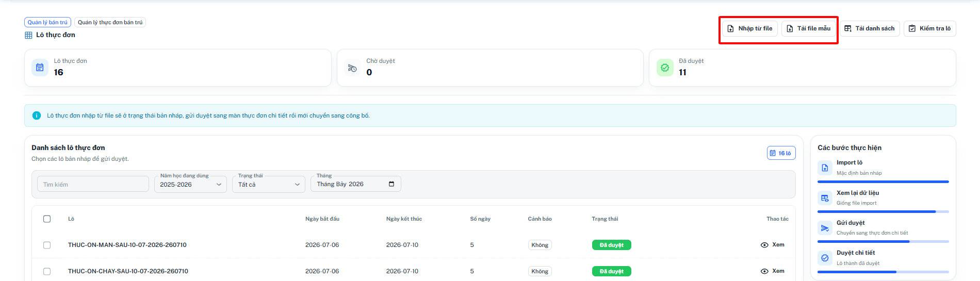Click the Tải danh sách button

click(x=869, y=28)
